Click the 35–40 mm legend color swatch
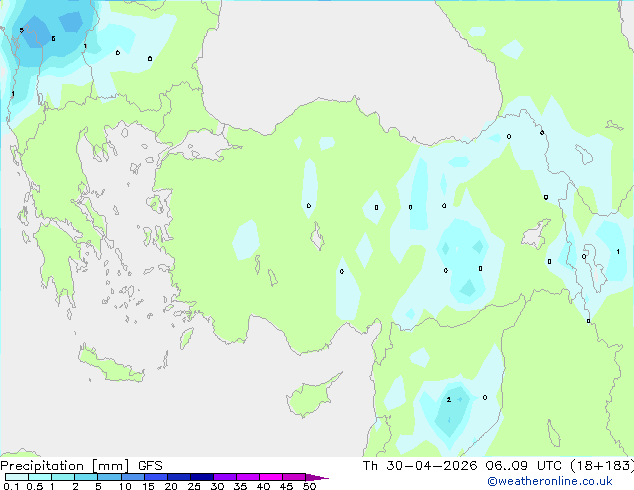This screenshot has width=634, height=490. point(248,477)
